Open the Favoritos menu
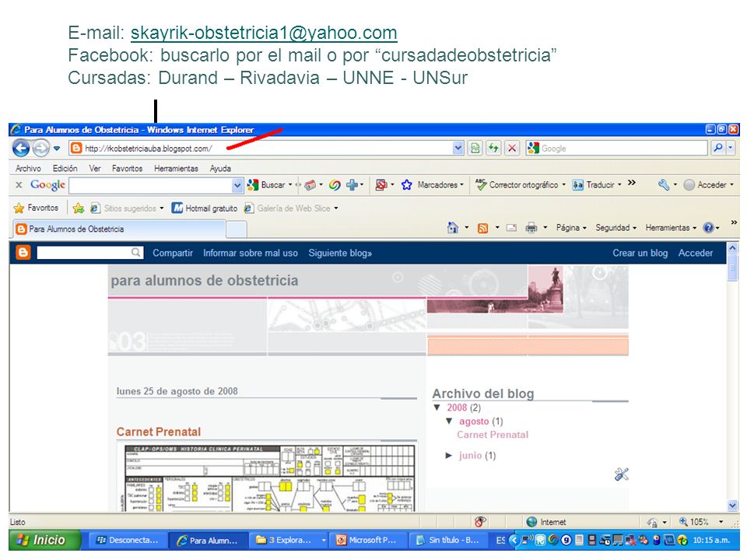Image resolution: width=747 pixels, height=560 pixels. 127,168
